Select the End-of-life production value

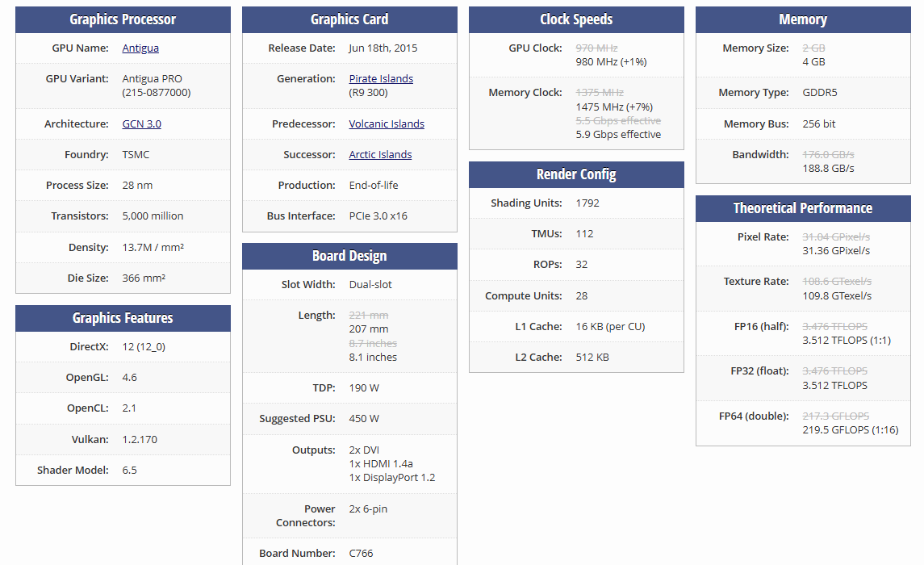[374, 185]
